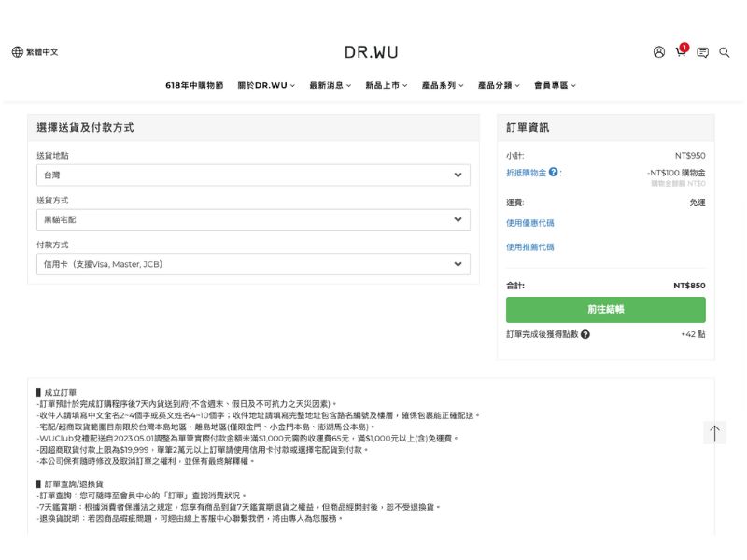Open the 付款方式 credit card dropdown
This screenshot has height=560, width=747.
253,264
